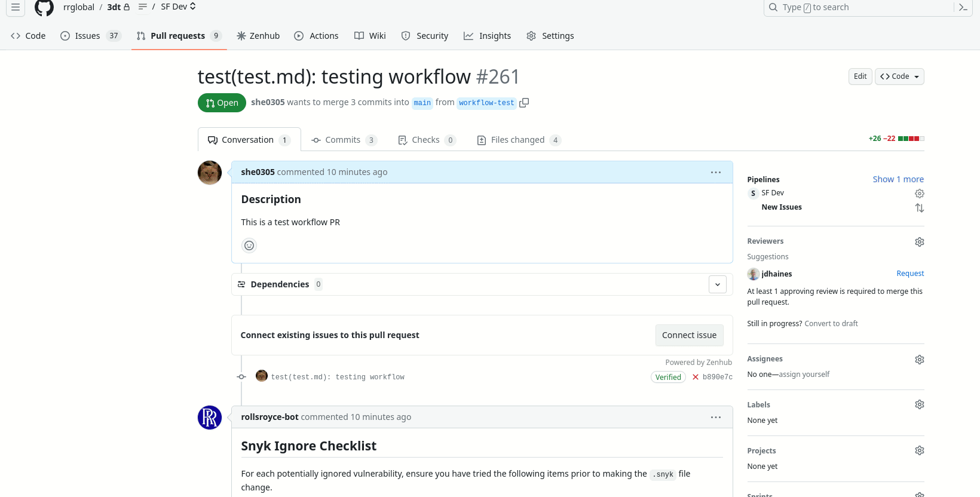Click assign yourself link

804,375
